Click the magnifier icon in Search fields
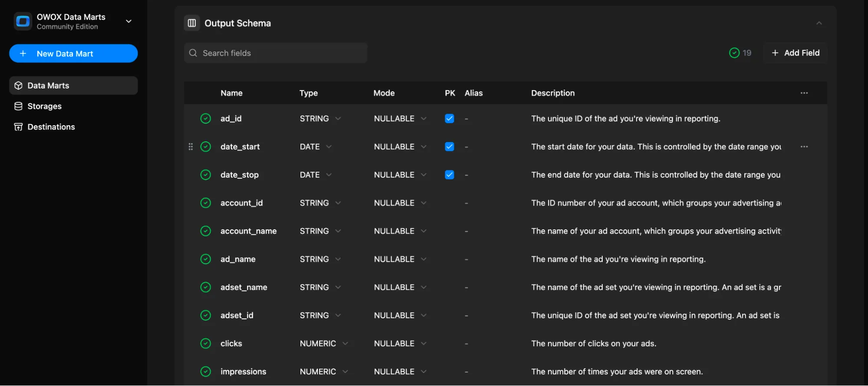The image size is (868, 386). pyautogui.click(x=193, y=53)
